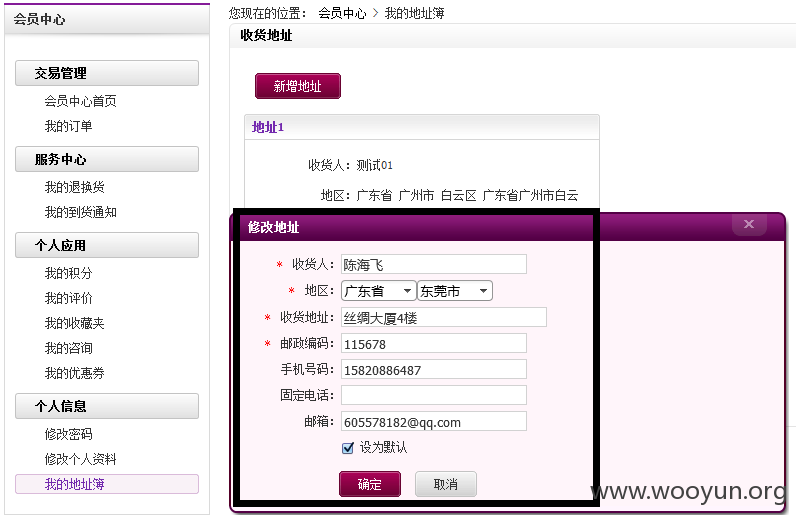Select 我的地址簿 in the sidebar

tap(107, 484)
